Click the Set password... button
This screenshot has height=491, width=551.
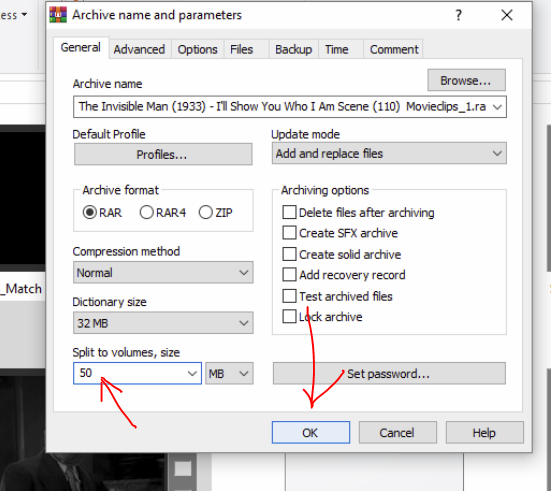pos(389,373)
